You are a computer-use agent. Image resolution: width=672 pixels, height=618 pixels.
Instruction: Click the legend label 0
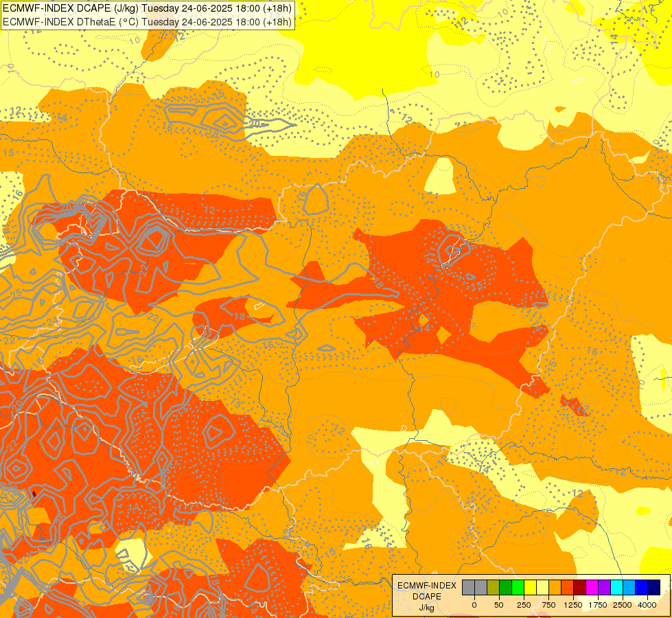click(x=474, y=605)
